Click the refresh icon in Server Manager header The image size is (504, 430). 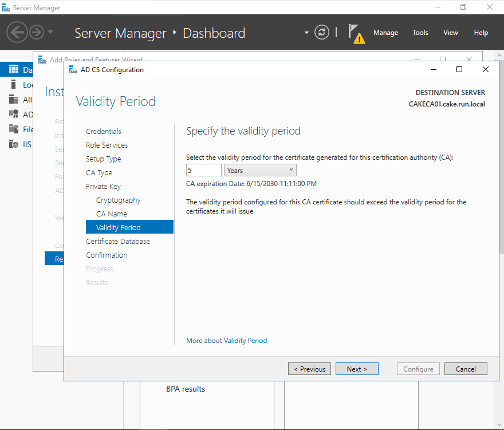(x=322, y=32)
